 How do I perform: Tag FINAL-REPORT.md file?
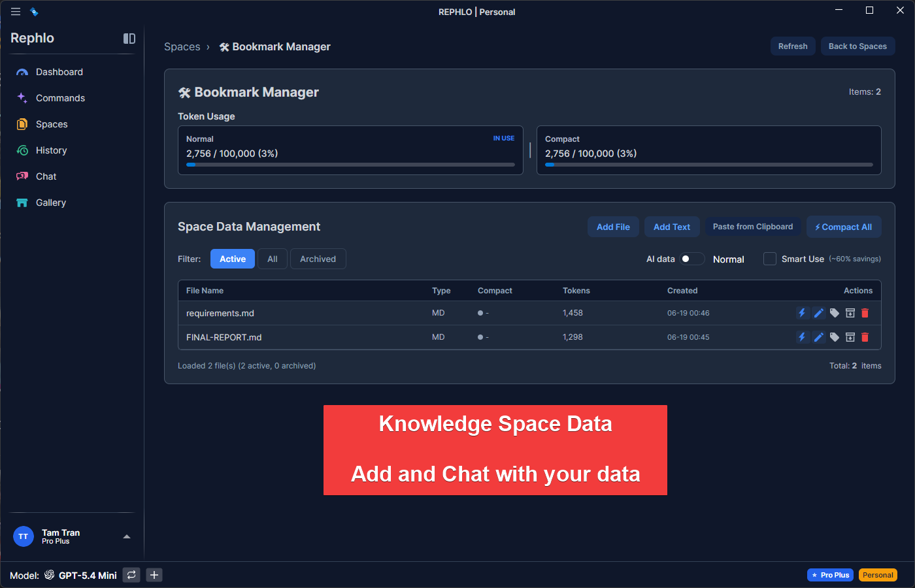(x=835, y=337)
